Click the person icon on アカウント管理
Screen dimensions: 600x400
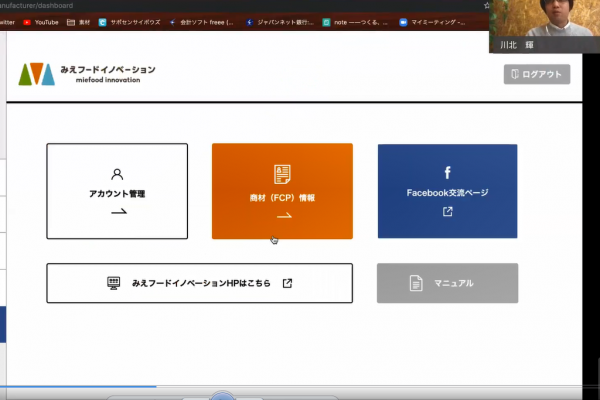pyautogui.click(x=117, y=174)
